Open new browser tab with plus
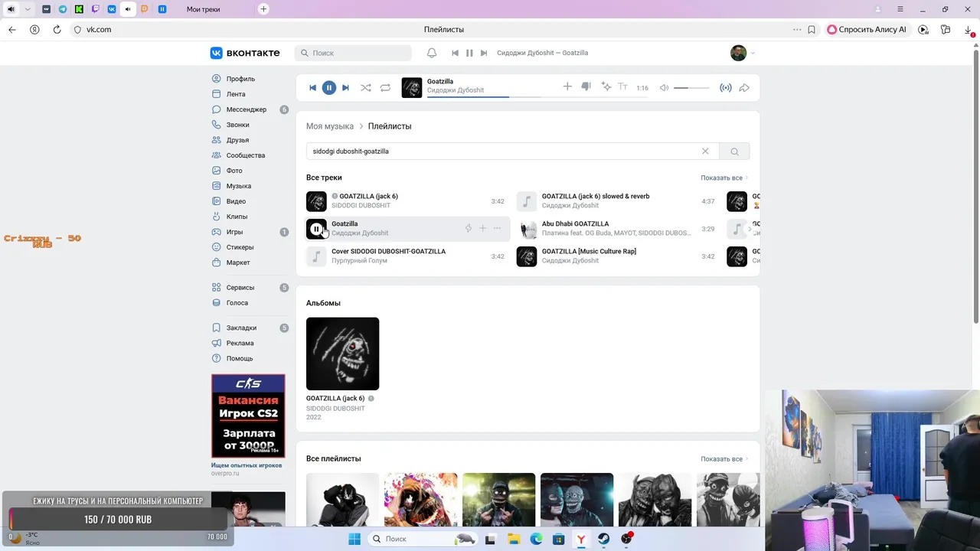 pyautogui.click(x=263, y=9)
